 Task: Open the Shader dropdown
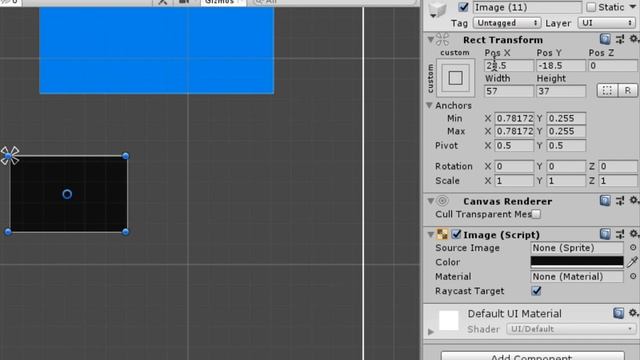571,329
